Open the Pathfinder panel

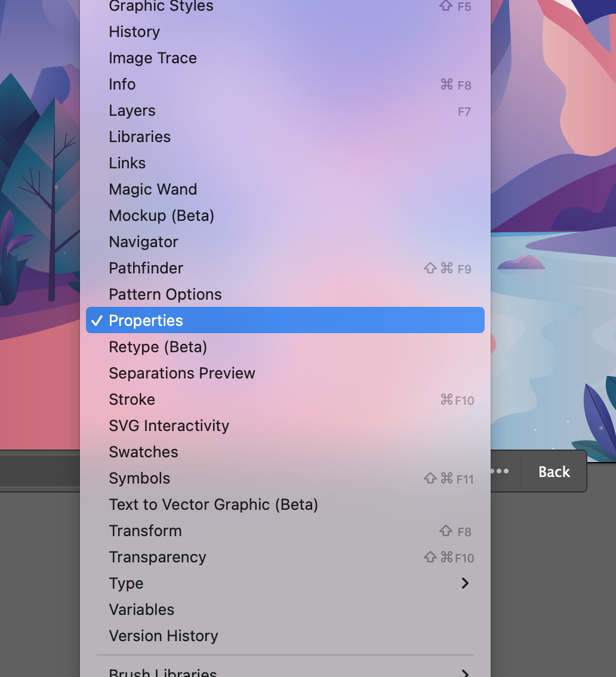coord(146,268)
